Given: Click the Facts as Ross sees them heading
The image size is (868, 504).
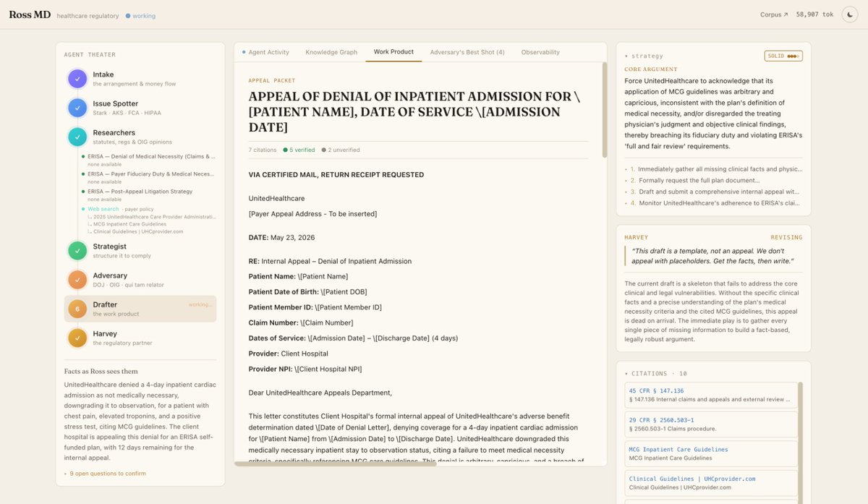Looking at the screenshot, I should click(x=101, y=372).
